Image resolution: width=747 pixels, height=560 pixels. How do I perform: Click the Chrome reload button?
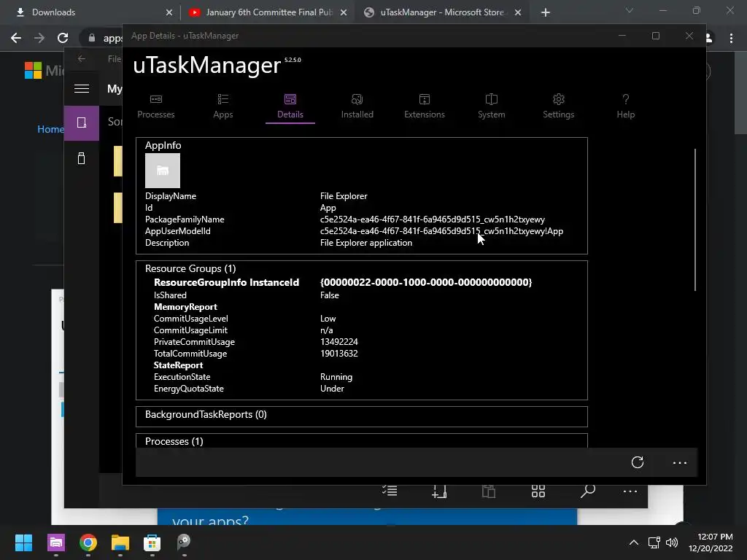[63, 38]
